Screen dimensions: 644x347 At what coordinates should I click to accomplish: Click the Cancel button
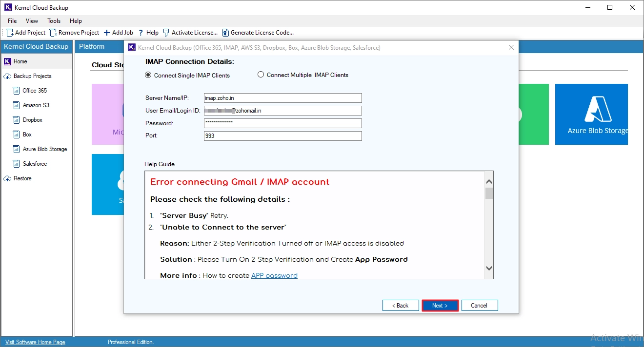point(480,306)
